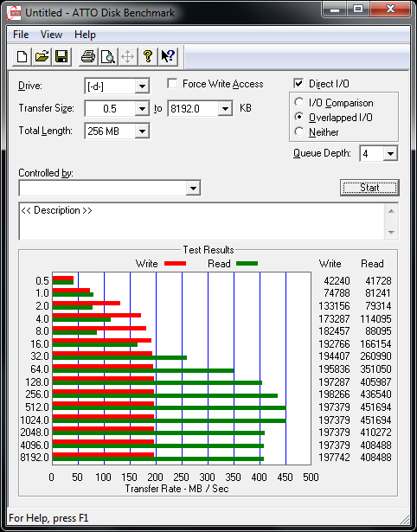The height and width of the screenshot is (532, 417).
Task: Activate the context help arrow icon
Action: point(168,56)
